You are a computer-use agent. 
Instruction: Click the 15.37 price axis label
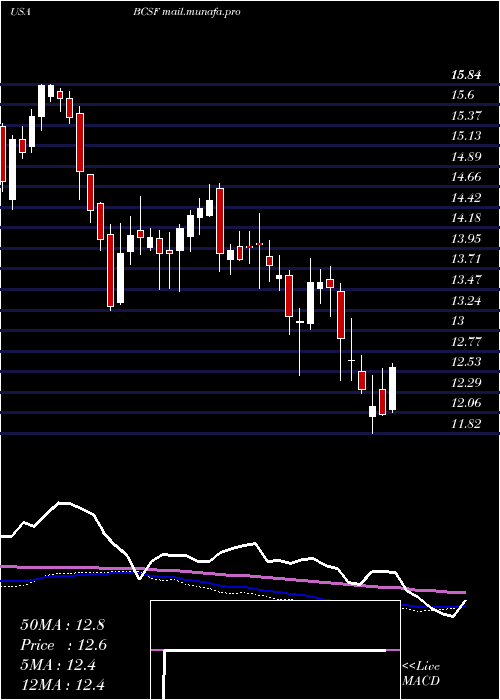[467, 116]
